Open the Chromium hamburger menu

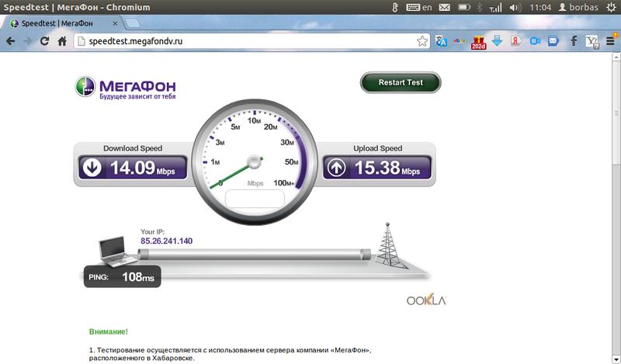[x=610, y=41]
